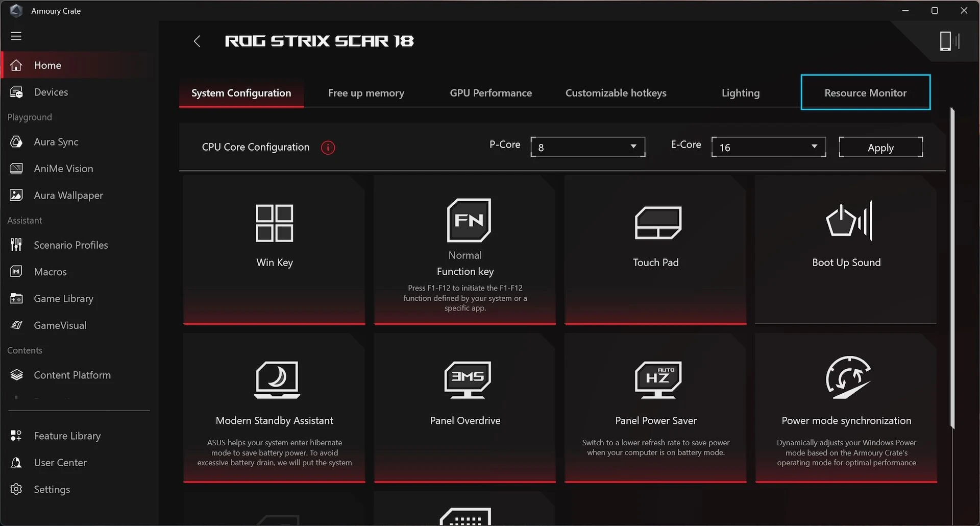
Task: Open the hamburger menu icon
Action: (16, 36)
